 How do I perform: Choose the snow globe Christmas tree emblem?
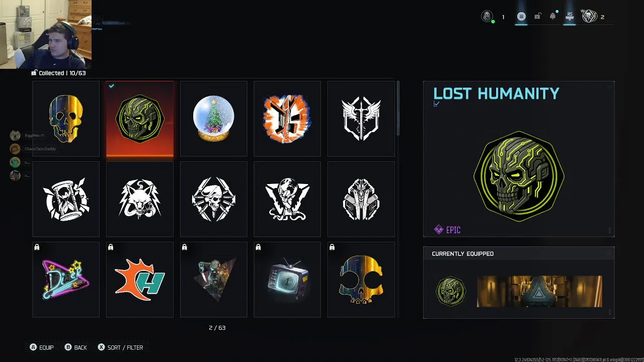click(213, 119)
